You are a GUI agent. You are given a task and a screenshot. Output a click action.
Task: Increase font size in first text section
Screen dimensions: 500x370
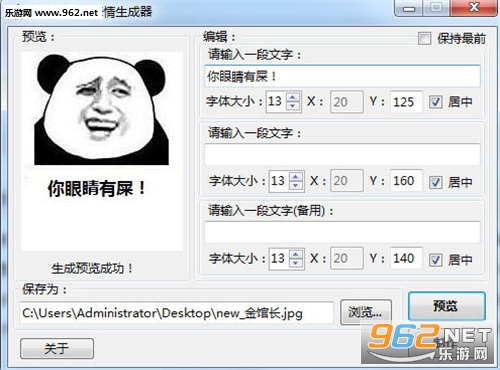click(293, 98)
